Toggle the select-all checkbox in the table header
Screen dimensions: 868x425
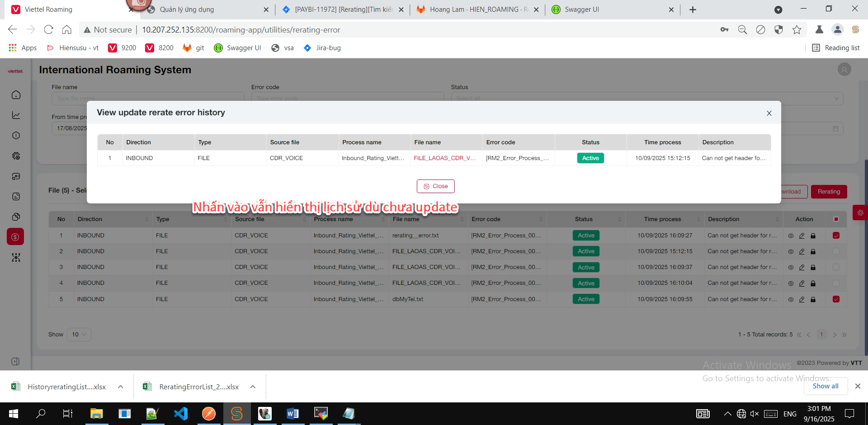point(836,219)
